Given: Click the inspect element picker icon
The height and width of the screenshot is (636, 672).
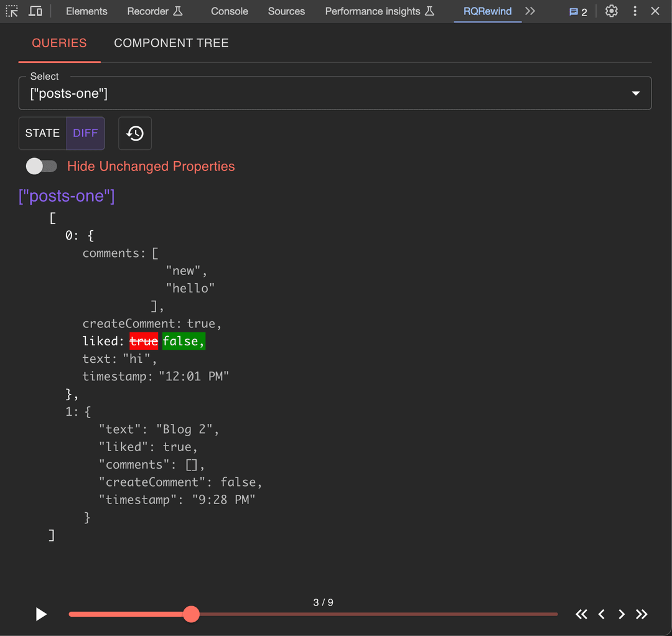Looking at the screenshot, I should 12,11.
